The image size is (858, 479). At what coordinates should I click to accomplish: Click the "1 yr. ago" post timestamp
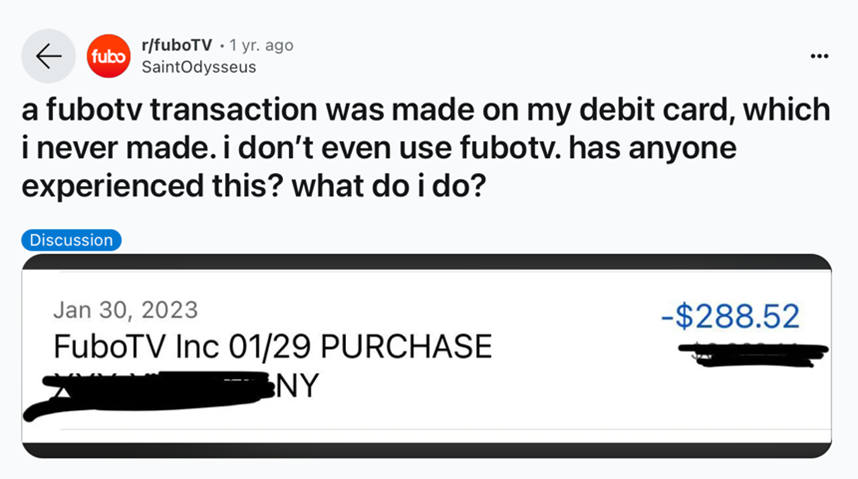261,45
